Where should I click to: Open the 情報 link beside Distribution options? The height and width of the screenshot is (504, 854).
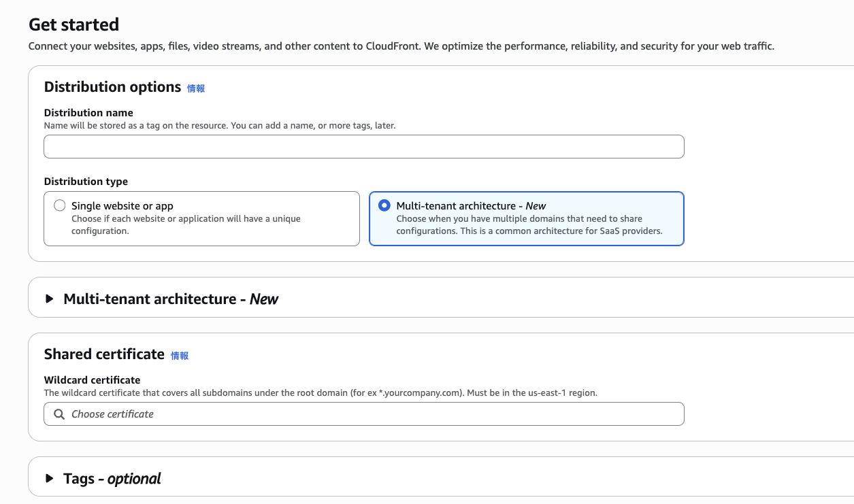pyautogui.click(x=196, y=88)
